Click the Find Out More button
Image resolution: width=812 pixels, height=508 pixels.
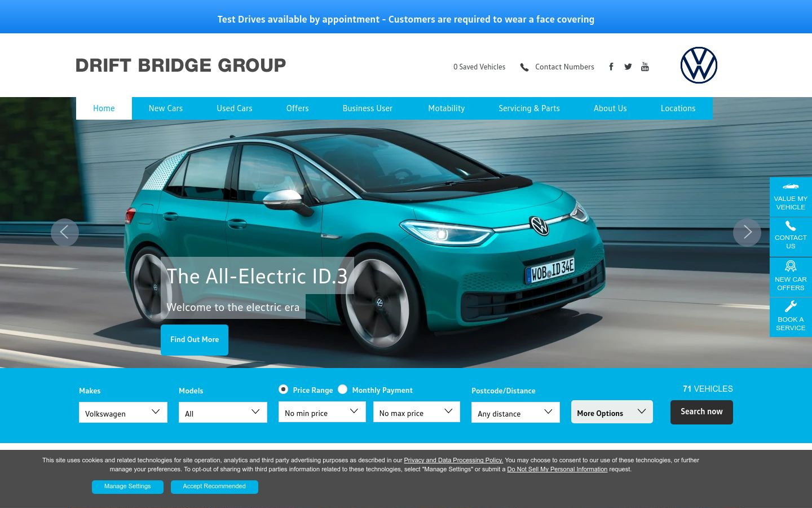pos(195,340)
